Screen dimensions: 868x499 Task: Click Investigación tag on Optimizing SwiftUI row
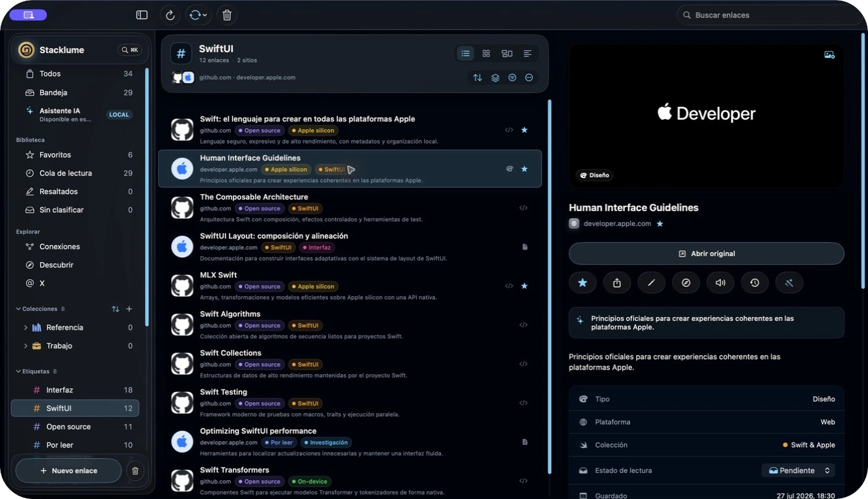click(326, 442)
